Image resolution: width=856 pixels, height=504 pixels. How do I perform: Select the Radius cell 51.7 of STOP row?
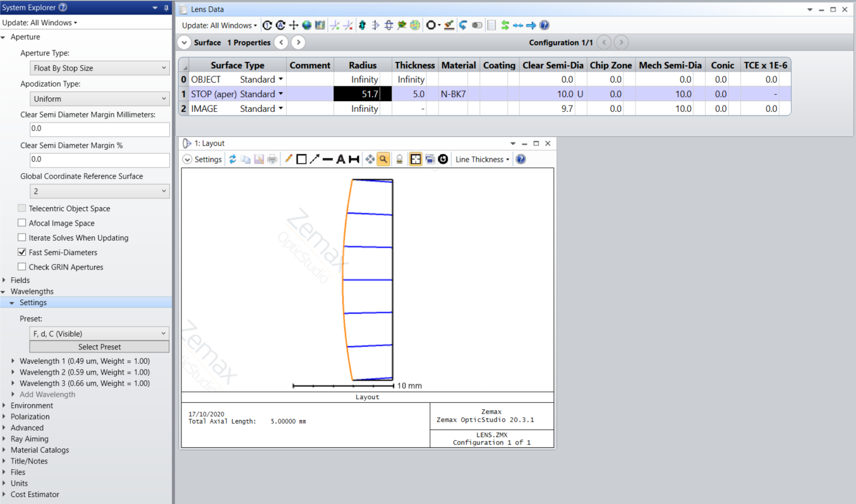click(363, 94)
